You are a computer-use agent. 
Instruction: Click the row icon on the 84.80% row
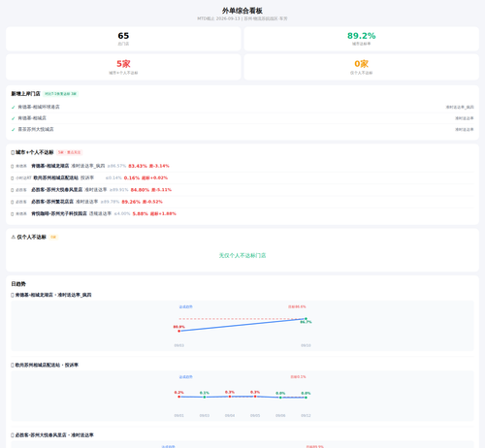pos(13,190)
